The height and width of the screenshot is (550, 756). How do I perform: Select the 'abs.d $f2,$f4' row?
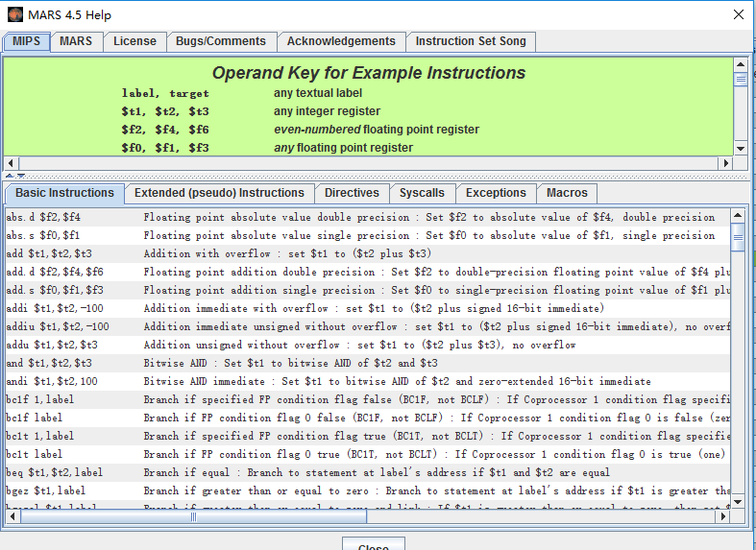tap(367, 217)
